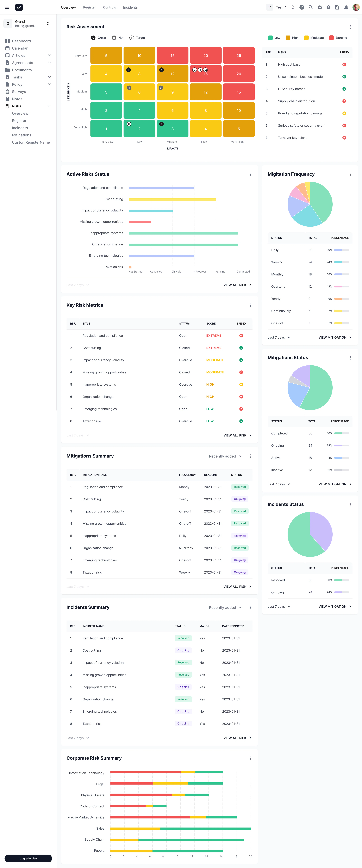
Task: Click the clock history icon
Action: click(x=328, y=7)
